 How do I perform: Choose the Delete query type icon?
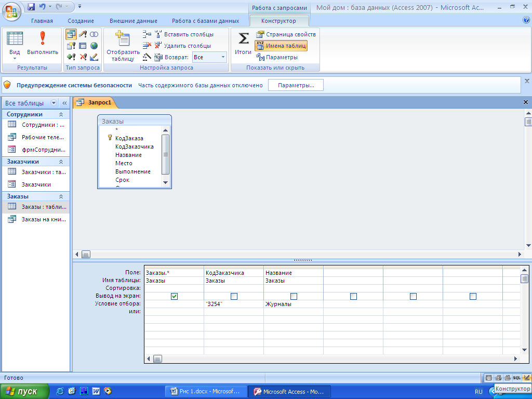(83, 57)
